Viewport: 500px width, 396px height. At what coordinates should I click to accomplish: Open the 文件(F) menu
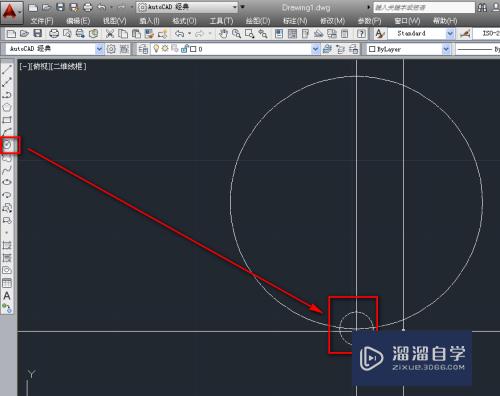coord(42,21)
